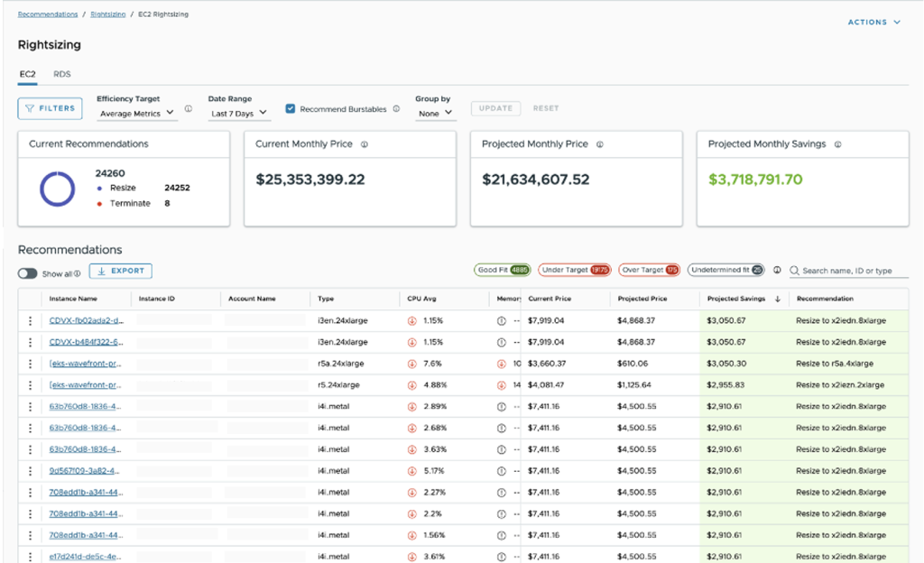Open Efficiency Target Average Metrics dropdown
Image resolution: width=924 pixels, height=563 pixels.
pos(138,114)
